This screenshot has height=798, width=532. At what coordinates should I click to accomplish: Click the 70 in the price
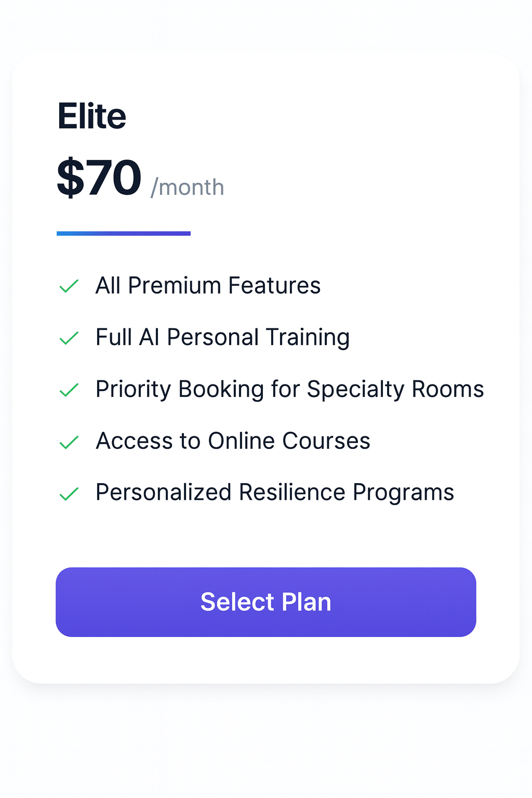click(x=114, y=178)
